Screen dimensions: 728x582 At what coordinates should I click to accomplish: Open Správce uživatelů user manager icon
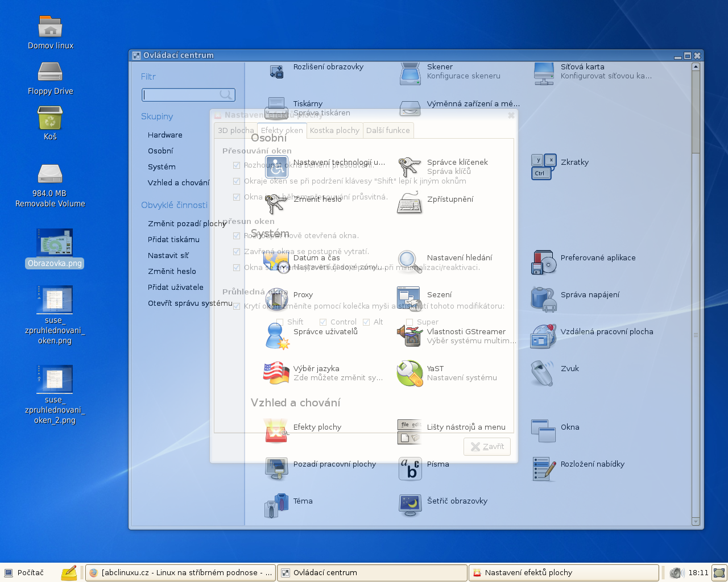click(277, 336)
